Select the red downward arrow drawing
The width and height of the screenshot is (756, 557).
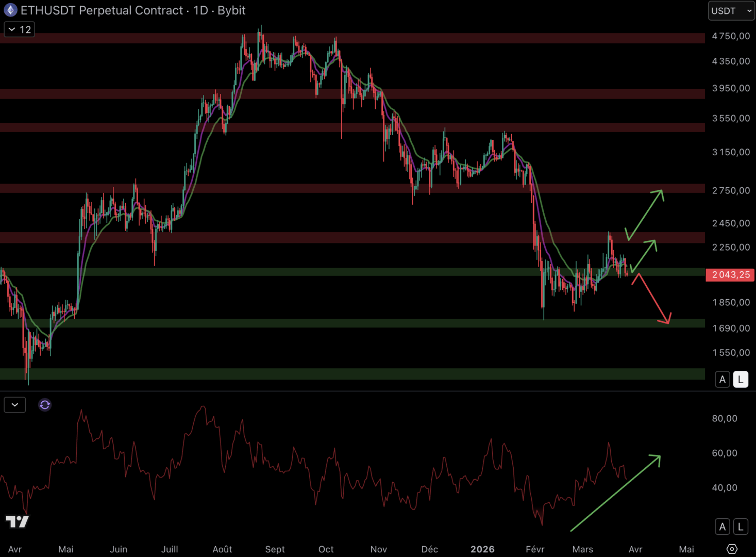[x=653, y=299]
